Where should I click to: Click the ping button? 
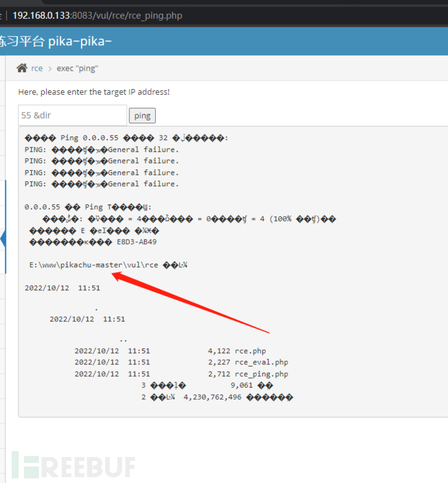[x=142, y=116]
